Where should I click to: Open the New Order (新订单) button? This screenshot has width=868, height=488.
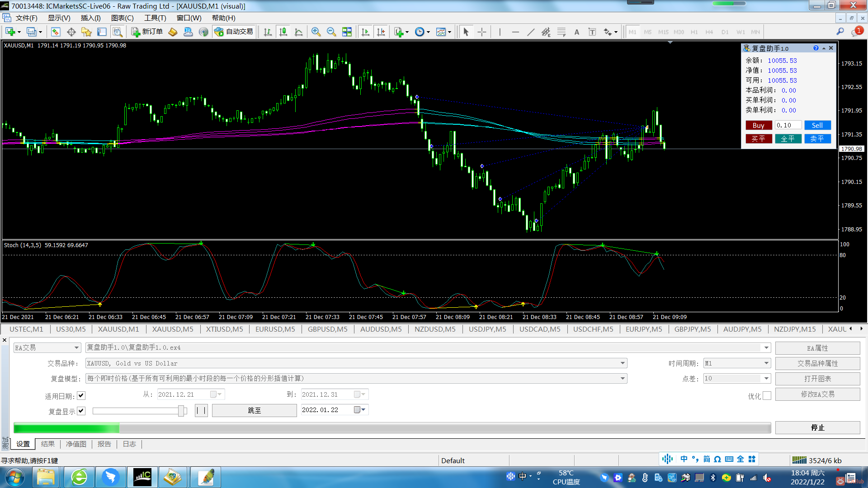(147, 32)
